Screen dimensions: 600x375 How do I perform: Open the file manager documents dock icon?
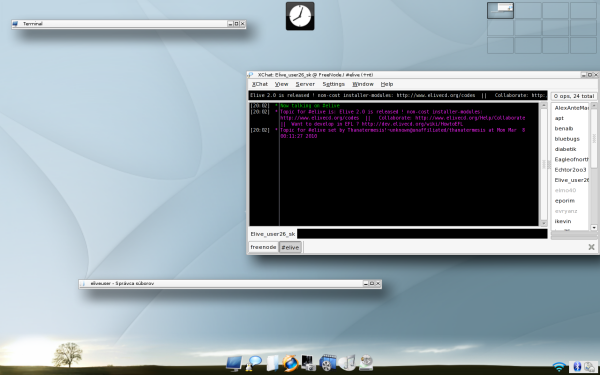[x=272, y=363]
